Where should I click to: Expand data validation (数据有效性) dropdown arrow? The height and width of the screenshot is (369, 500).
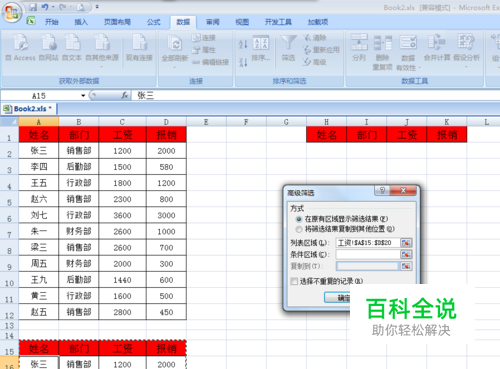tap(419, 68)
